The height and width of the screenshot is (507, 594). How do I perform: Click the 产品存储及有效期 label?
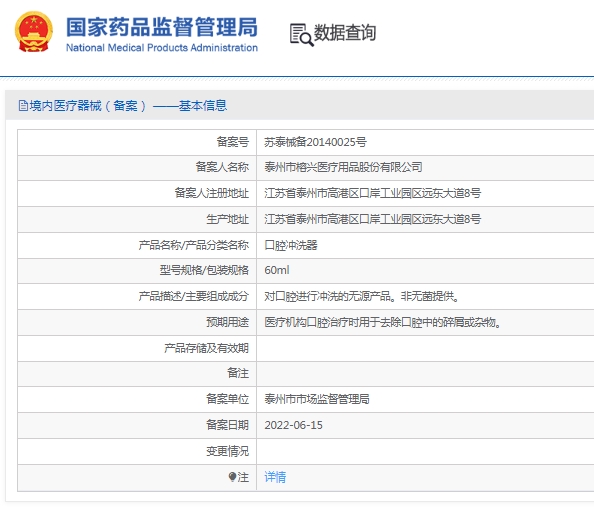pos(206,348)
